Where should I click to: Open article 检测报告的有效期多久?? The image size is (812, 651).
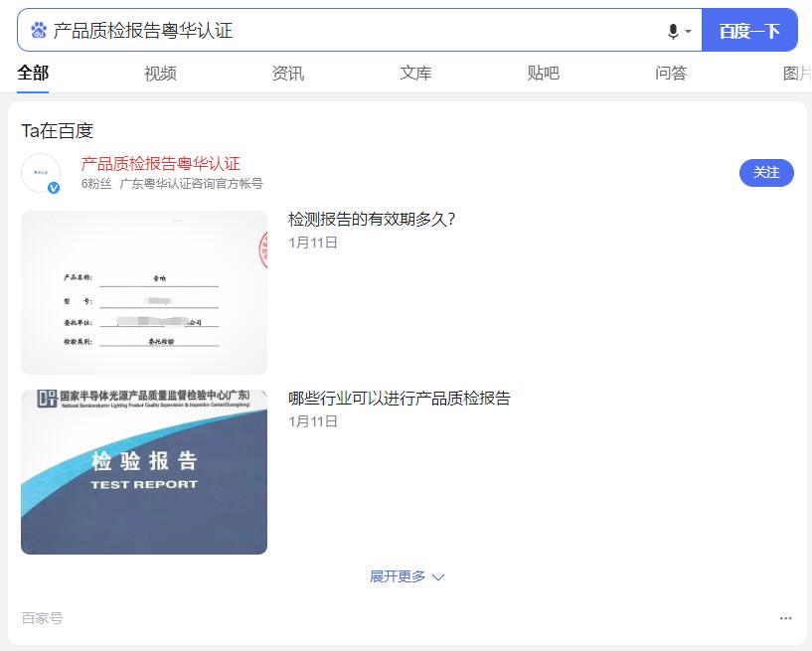(x=372, y=219)
